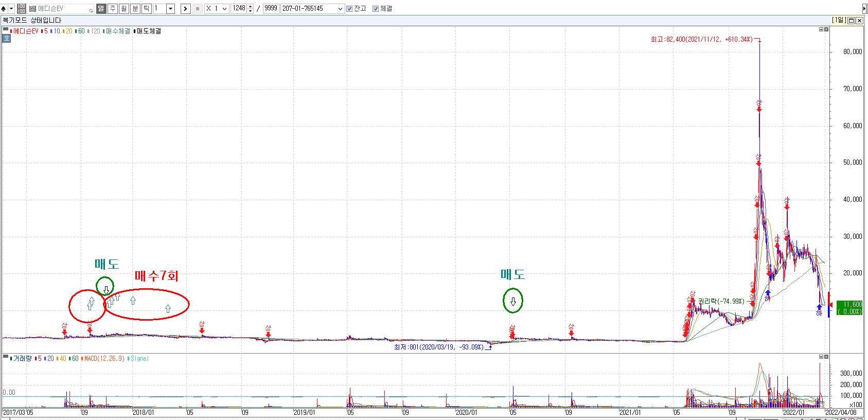The width and height of the screenshot is (868, 420).
Task: Click the 5-day moving average legend in price chart
Action: coord(44,31)
